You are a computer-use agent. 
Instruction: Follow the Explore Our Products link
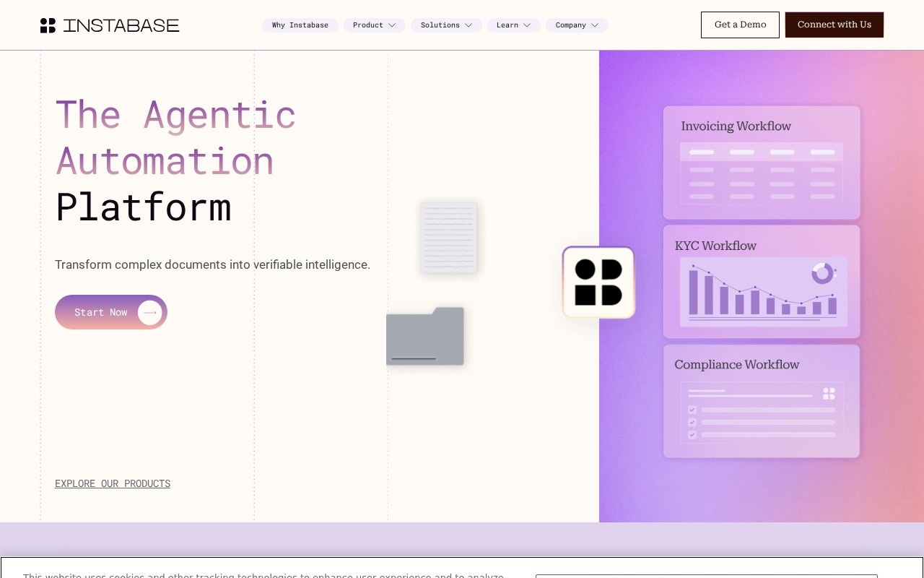pyautogui.click(x=113, y=483)
